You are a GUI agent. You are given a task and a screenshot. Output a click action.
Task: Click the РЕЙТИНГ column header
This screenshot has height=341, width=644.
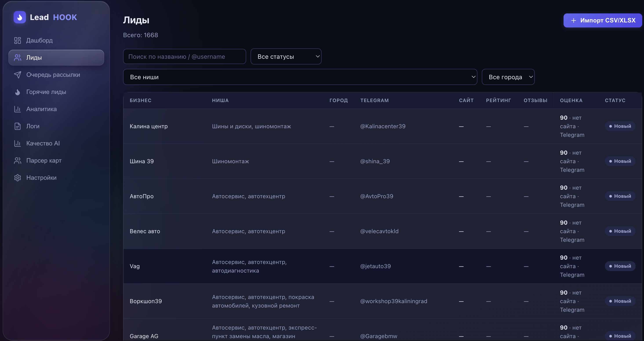498,100
